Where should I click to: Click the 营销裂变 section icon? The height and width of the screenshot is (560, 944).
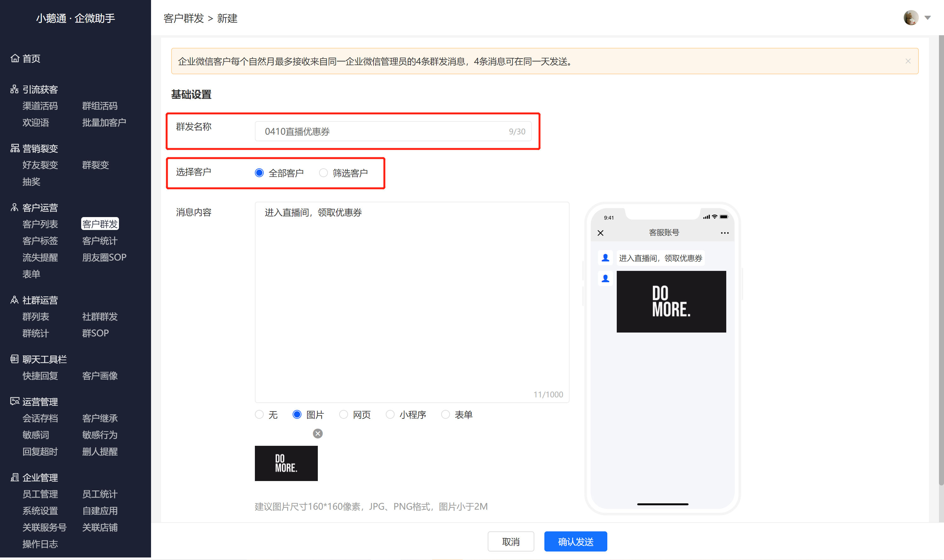click(x=15, y=148)
